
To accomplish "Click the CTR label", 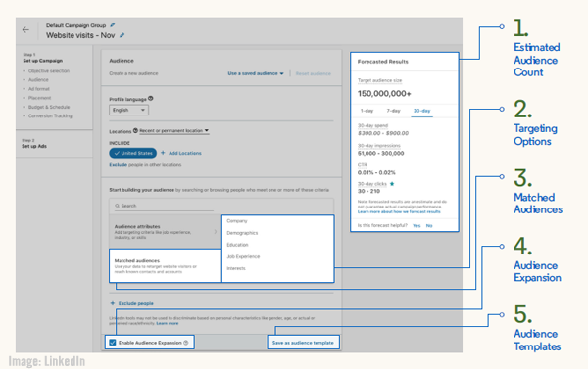I will click(x=362, y=164).
